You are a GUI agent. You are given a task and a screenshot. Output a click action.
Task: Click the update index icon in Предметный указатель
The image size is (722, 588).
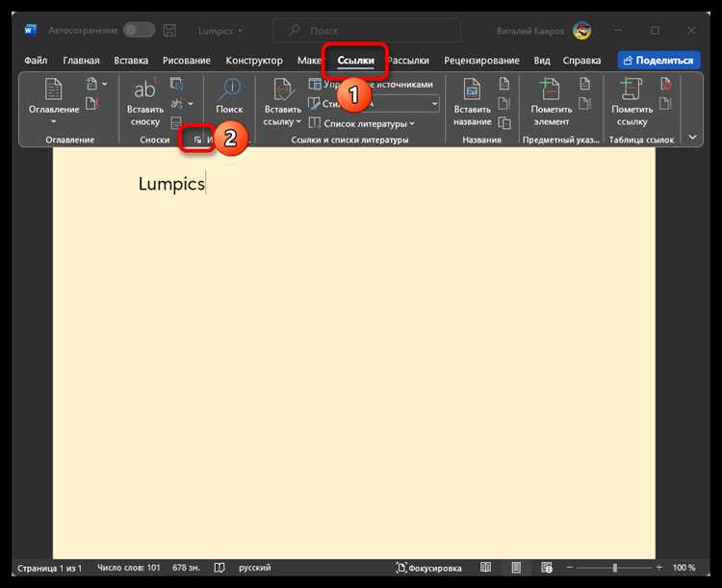pos(584,103)
